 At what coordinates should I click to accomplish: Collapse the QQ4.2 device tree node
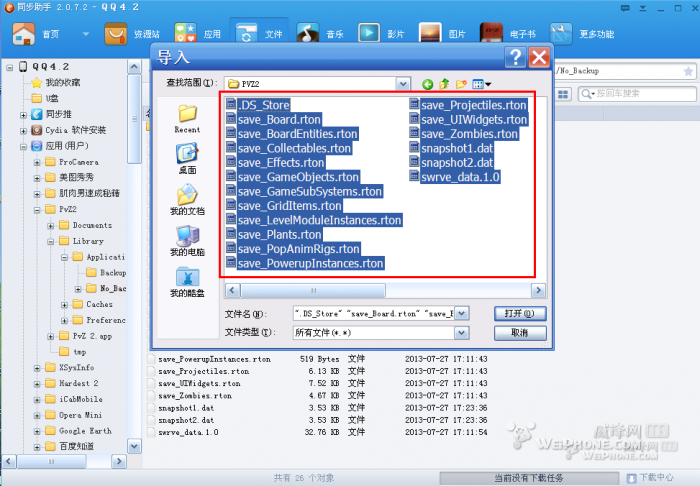click(9, 67)
